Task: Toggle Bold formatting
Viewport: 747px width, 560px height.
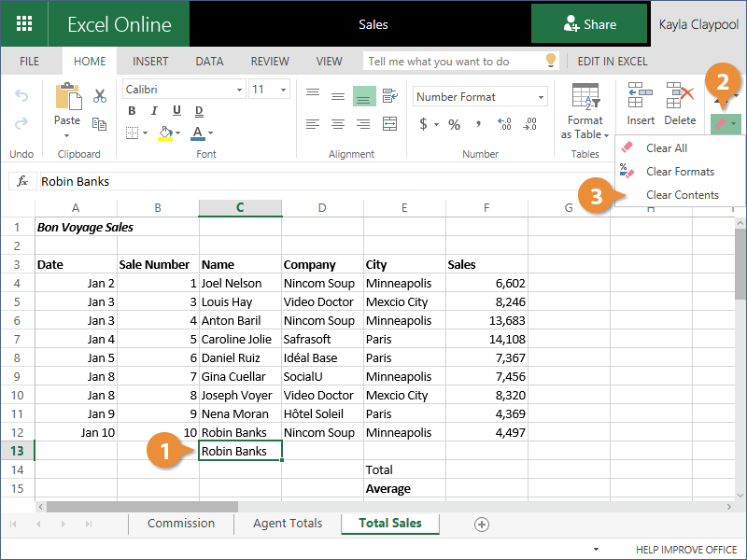Action: [x=132, y=111]
